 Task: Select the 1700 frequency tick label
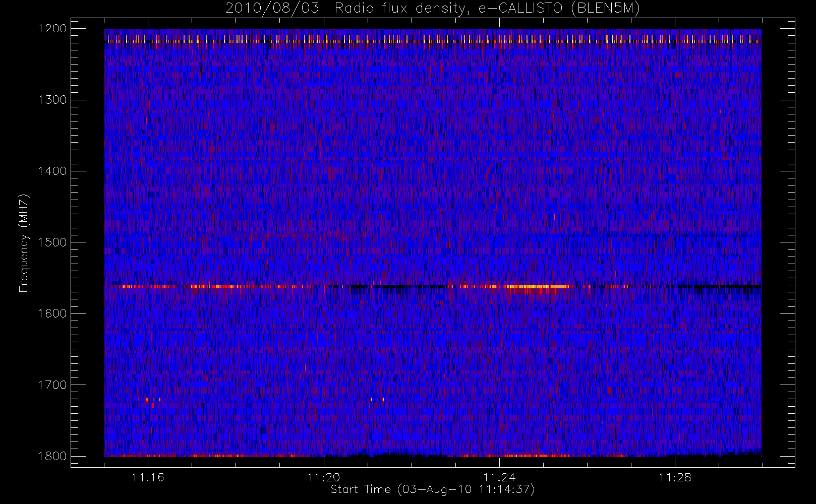coord(52,385)
